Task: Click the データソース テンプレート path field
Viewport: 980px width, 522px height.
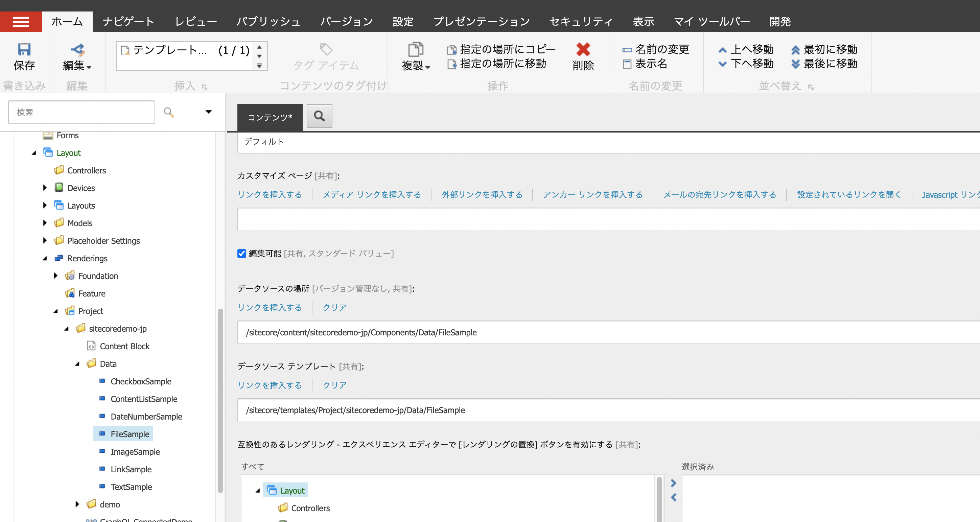Action: (609, 410)
